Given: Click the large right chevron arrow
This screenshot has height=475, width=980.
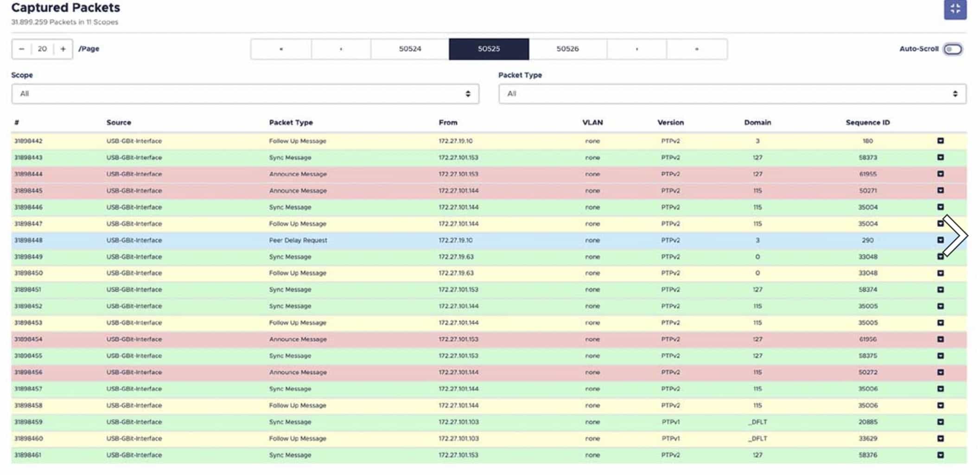Looking at the screenshot, I should tap(956, 236).
